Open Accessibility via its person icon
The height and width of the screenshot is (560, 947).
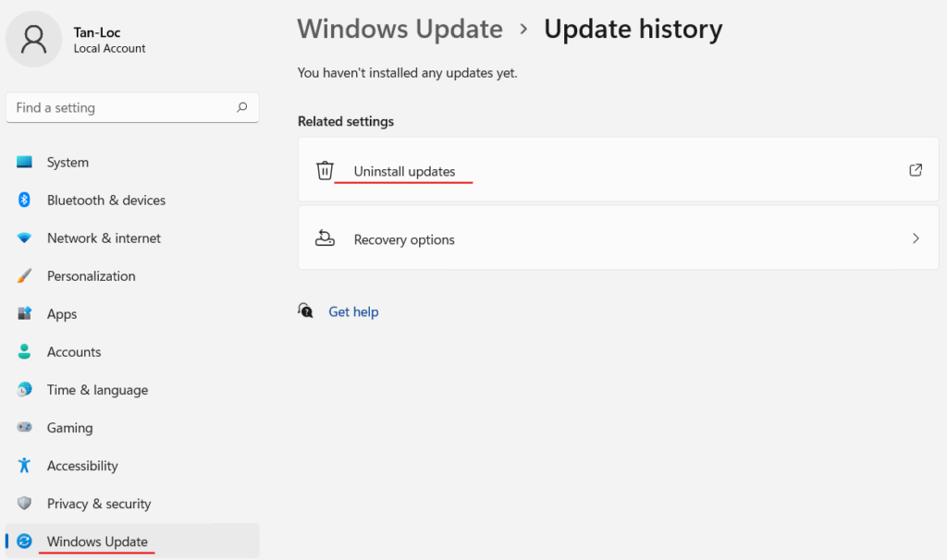pos(25,465)
